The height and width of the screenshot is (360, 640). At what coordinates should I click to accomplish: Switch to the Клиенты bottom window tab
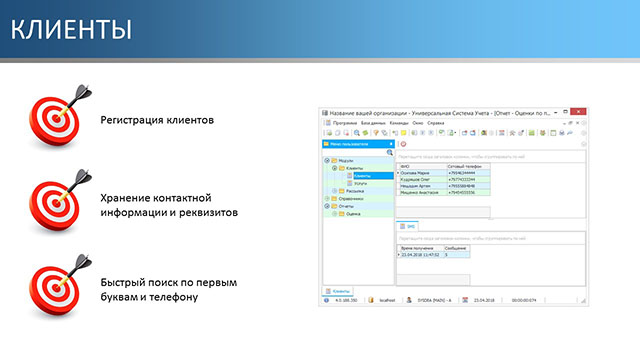click(338, 291)
